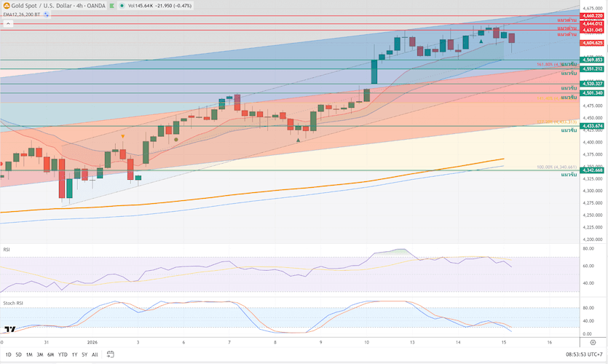Show All available data range
Viewport: 608px width, 364px height.
click(x=95, y=355)
